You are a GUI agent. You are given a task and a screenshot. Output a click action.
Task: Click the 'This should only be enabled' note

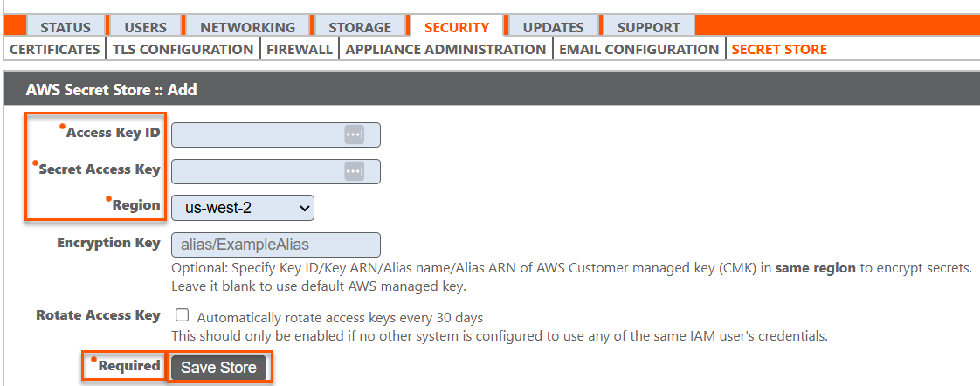pos(500,335)
